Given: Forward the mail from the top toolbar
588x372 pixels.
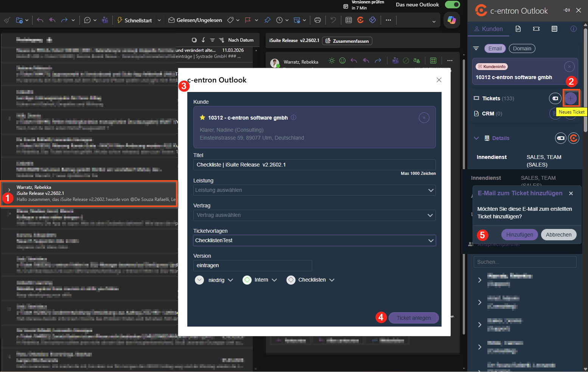Looking at the screenshot, I should (x=64, y=20).
